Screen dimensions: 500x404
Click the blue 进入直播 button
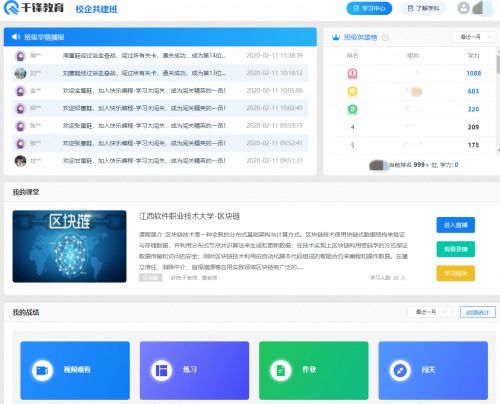coord(456,225)
